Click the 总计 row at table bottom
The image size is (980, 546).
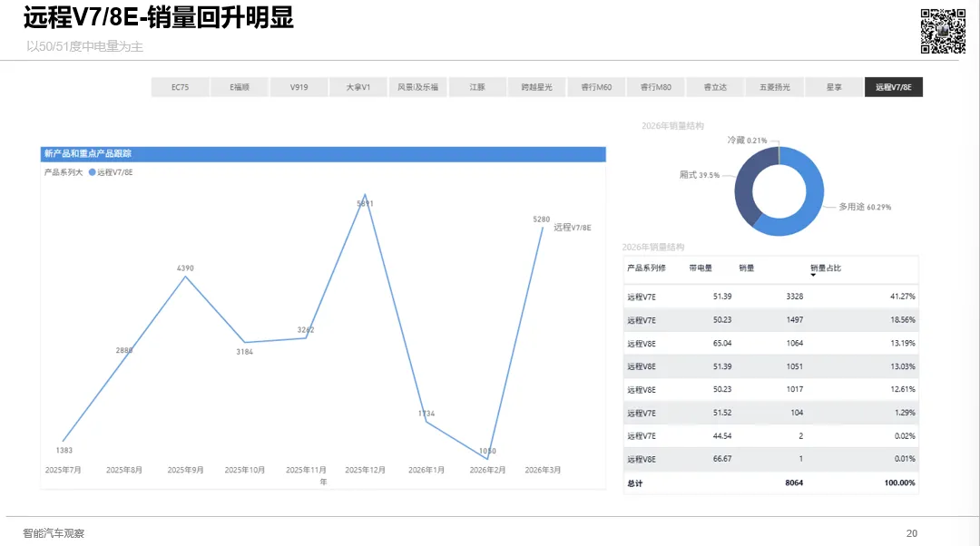(x=632, y=483)
